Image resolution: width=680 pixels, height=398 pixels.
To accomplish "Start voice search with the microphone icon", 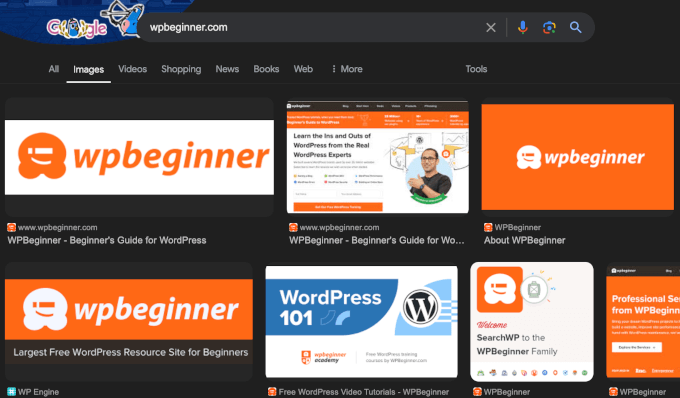I will 523,27.
